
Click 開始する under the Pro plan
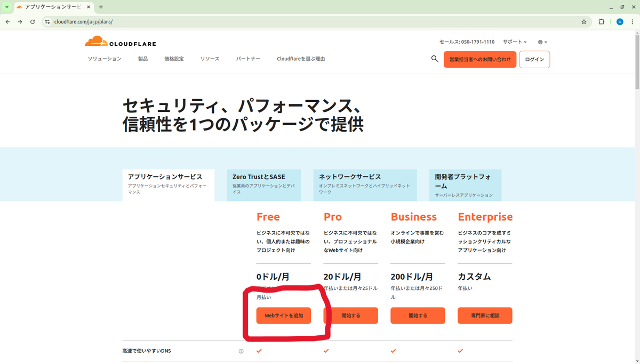point(350,316)
